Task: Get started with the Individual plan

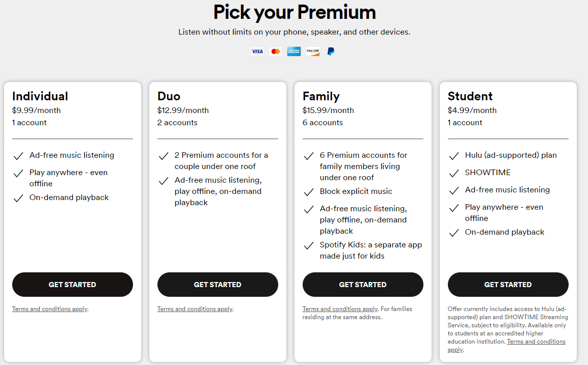Action: (x=72, y=285)
